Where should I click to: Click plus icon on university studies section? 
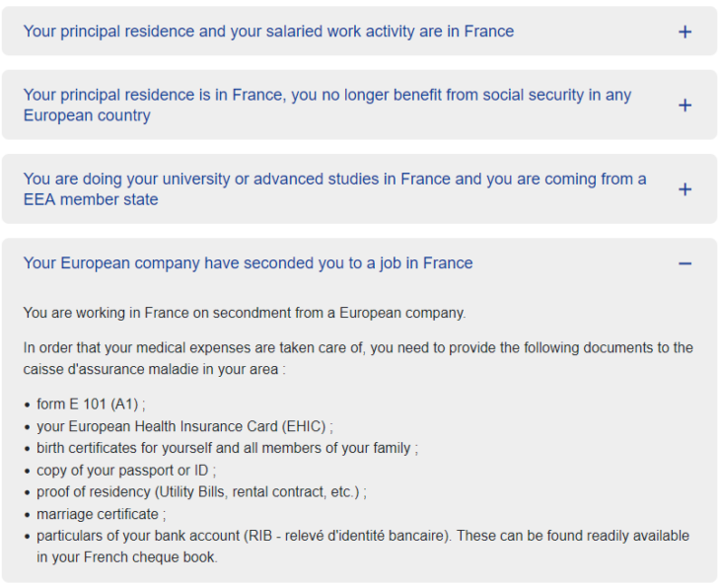click(685, 189)
